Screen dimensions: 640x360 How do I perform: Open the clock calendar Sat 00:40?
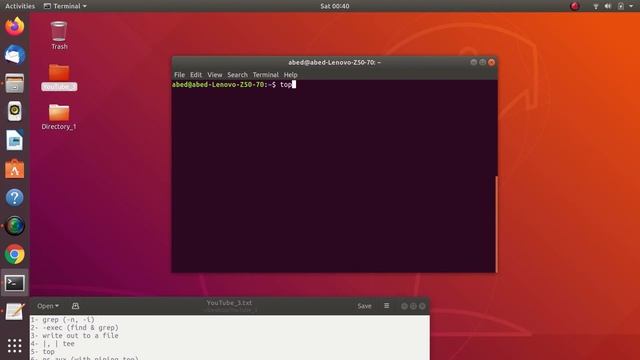[x=335, y=6]
